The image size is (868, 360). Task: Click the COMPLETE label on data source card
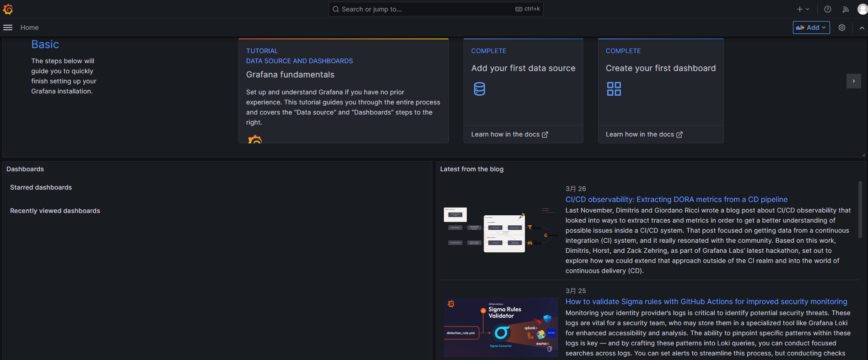pyautogui.click(x=489, y=51)
